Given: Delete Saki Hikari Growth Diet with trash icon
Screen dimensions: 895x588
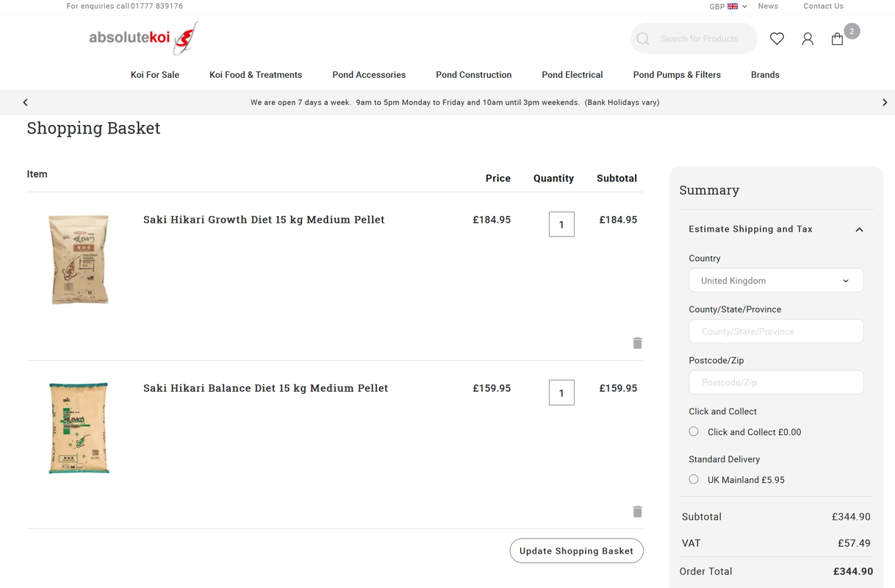Looking at the screenshot, I should (637, 343).
